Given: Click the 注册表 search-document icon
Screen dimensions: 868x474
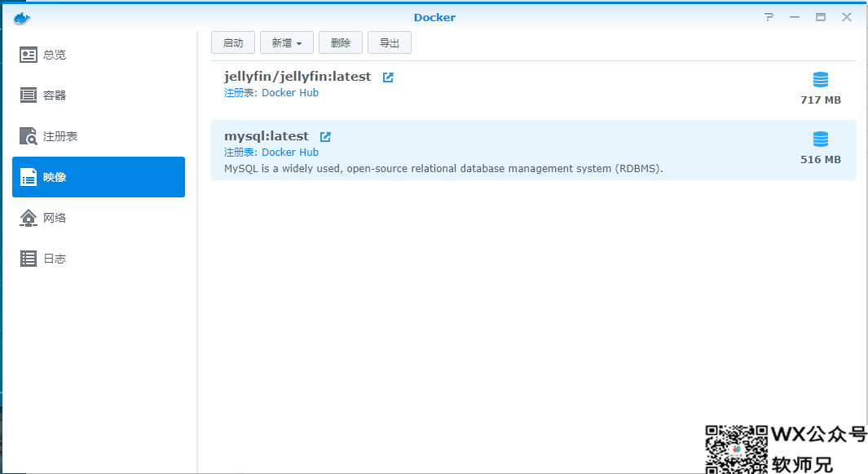Looking at the screenshot, I should (29, 136).
